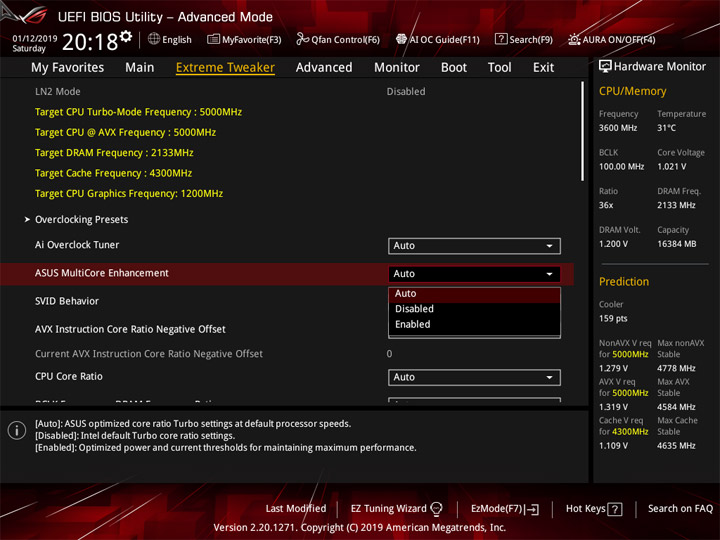Go to the Advanced tab
The width and height of the screenshot is (720, 540).
324,68
